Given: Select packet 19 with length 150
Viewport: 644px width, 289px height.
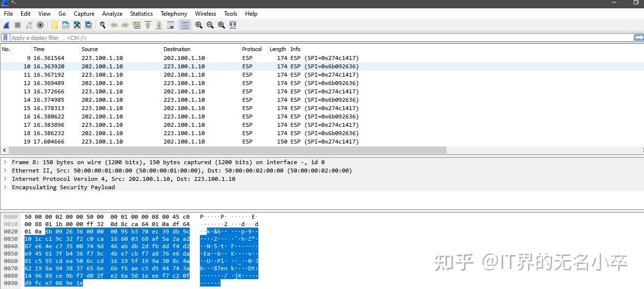Looking at the screenshot, I should 322,142.
